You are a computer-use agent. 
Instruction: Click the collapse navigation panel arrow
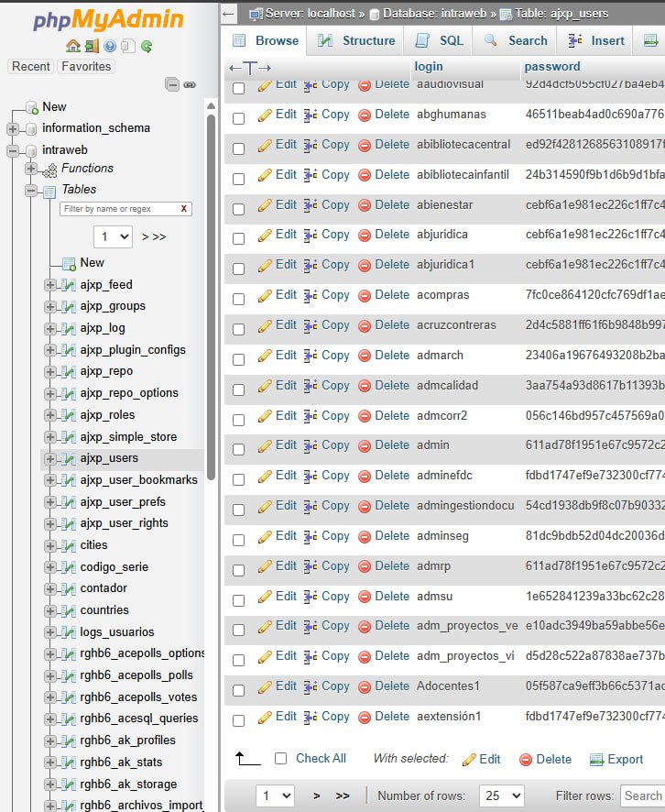pyautogui.click(x=228, y=14)
